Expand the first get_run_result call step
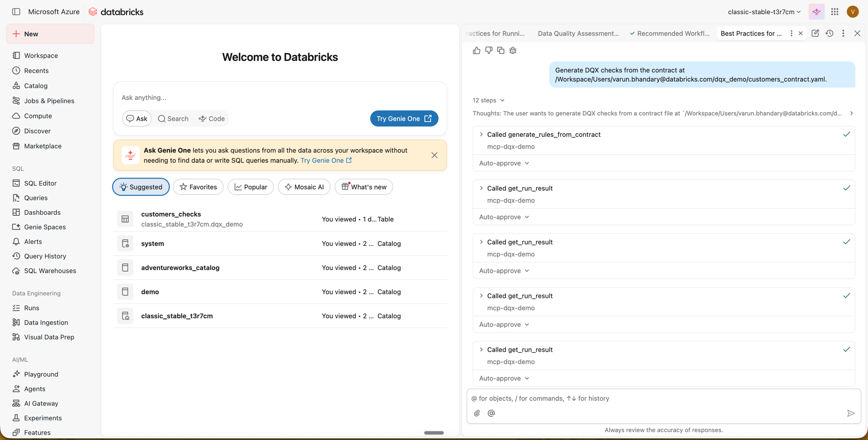 481,189
